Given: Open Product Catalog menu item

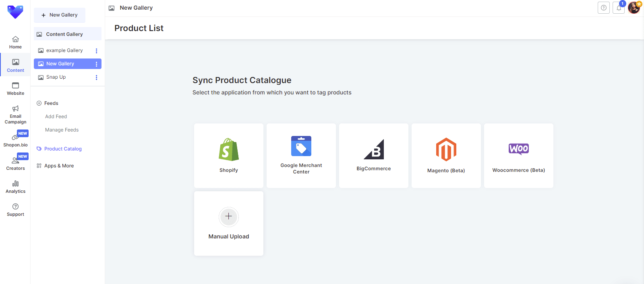Looking at the screenshot, I should pyautogui.click(x=63, y=149).
